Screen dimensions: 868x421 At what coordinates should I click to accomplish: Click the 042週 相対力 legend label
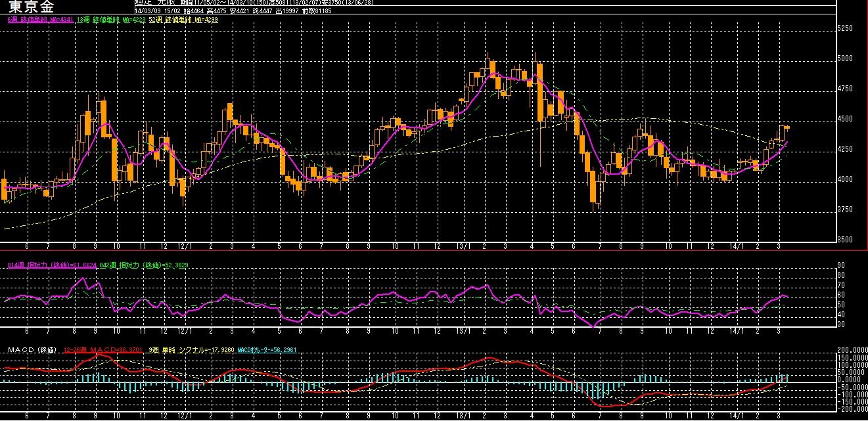click(144, 265)
